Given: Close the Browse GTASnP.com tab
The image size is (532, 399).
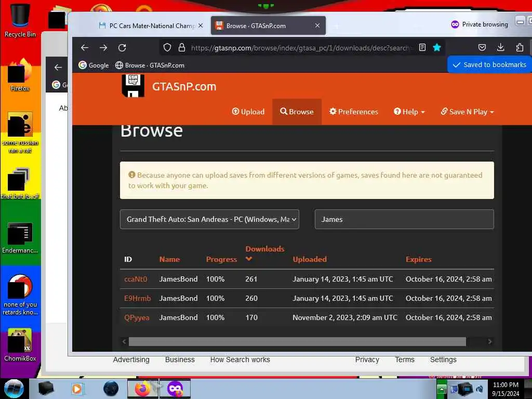Looking at the screenshot, I should tap(317, 25).
